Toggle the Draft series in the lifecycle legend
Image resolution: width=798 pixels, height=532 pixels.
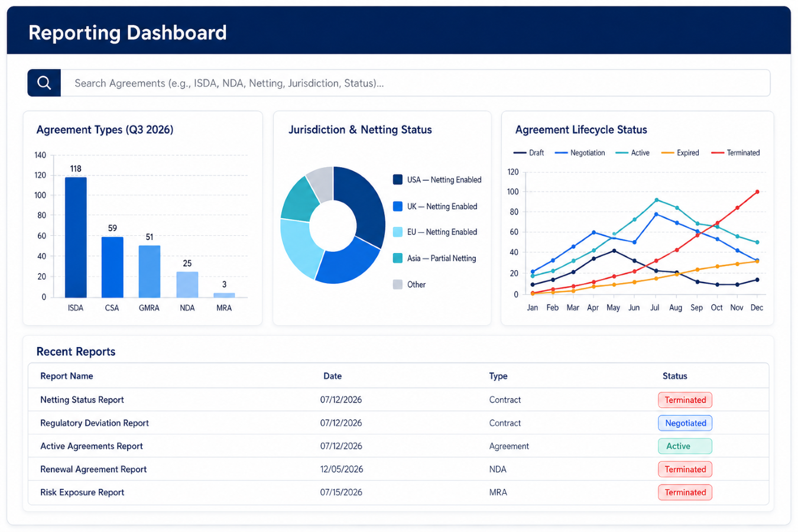529,153
